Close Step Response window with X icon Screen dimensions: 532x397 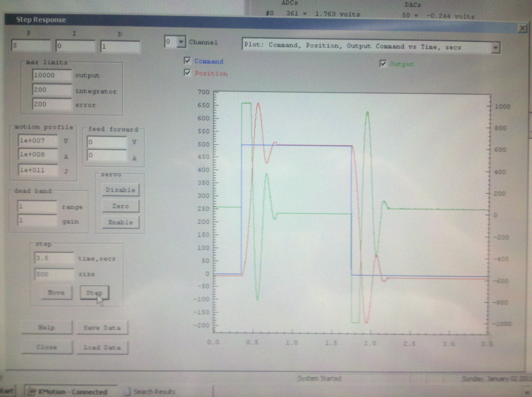click(x=522, y=28)
